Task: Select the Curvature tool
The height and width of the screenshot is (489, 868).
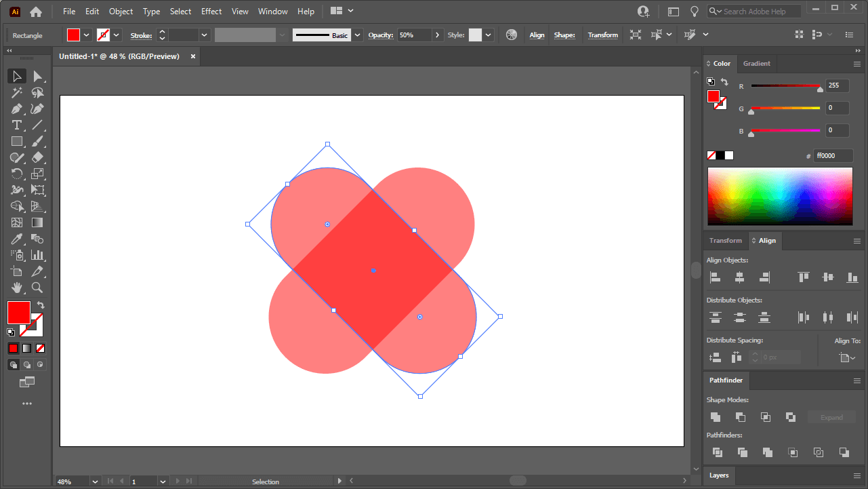Action: [x=37, y=109]
